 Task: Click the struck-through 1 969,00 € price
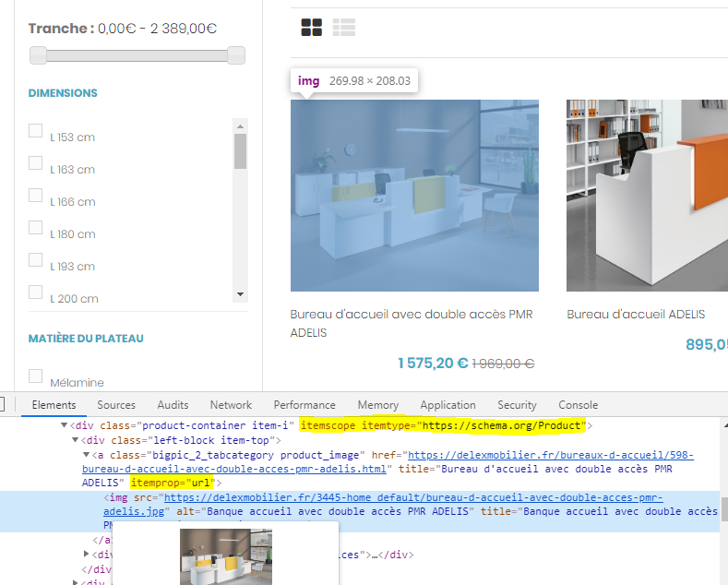coord(503,364)
